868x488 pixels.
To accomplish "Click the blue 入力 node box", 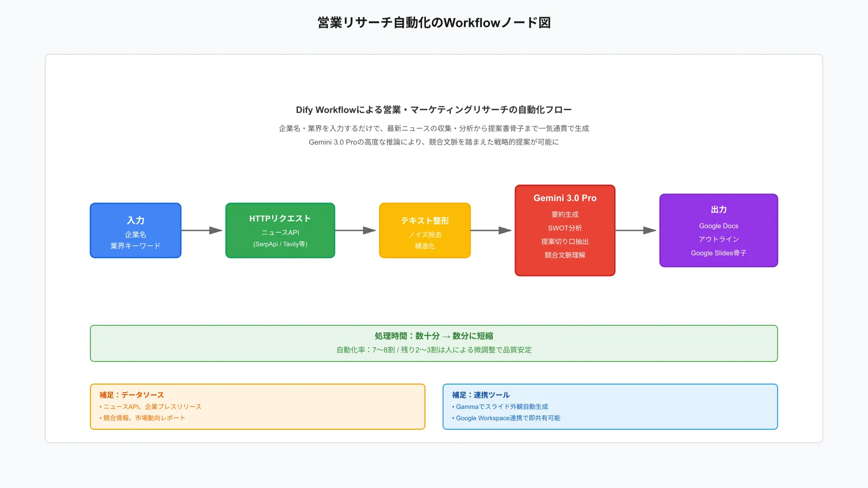I will (x=136, y=230).
